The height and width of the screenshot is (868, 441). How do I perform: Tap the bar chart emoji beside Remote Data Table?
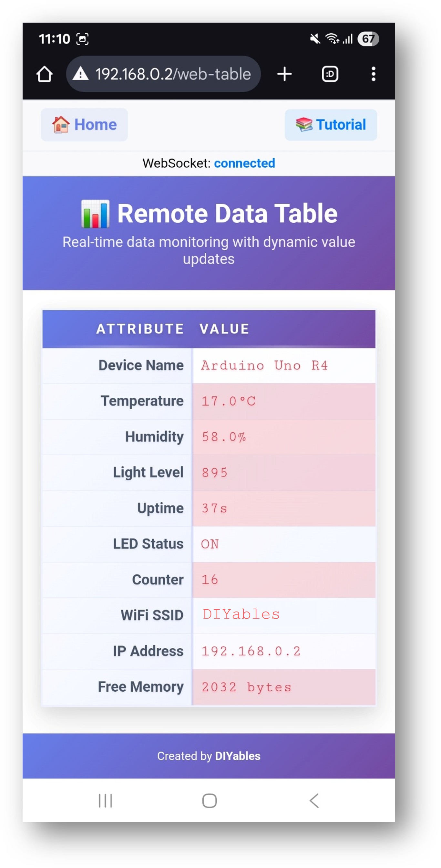point(95,212)
